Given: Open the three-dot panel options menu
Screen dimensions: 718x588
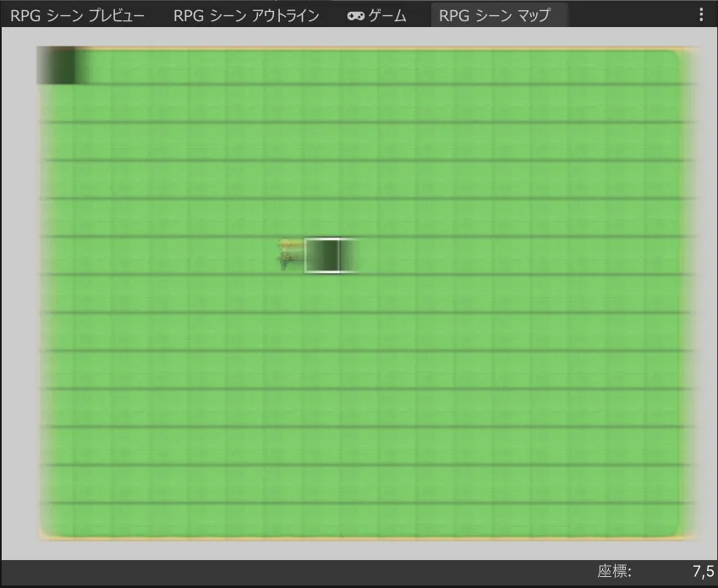Looking at the screenshot, I should [x=700, y=15].
